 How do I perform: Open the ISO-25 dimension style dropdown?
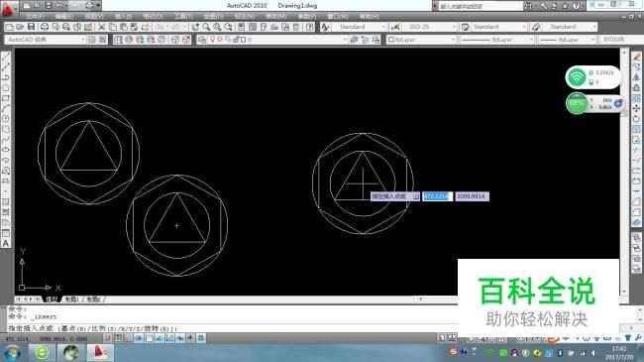click(x=429, y=27)
